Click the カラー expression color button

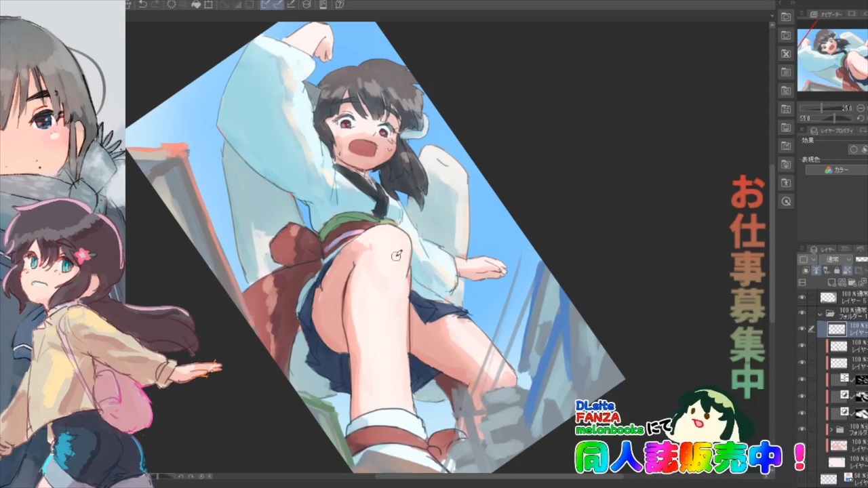[837, 170]
